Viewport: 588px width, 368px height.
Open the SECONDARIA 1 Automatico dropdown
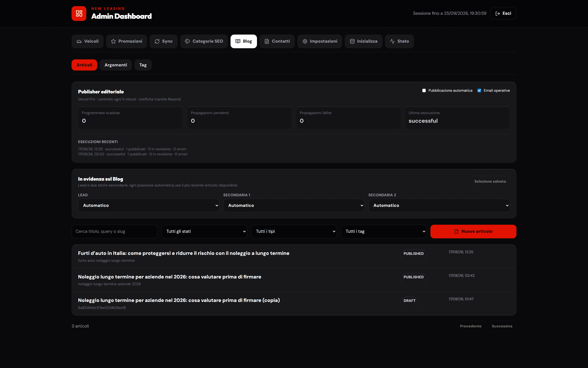tap(294, 205)
